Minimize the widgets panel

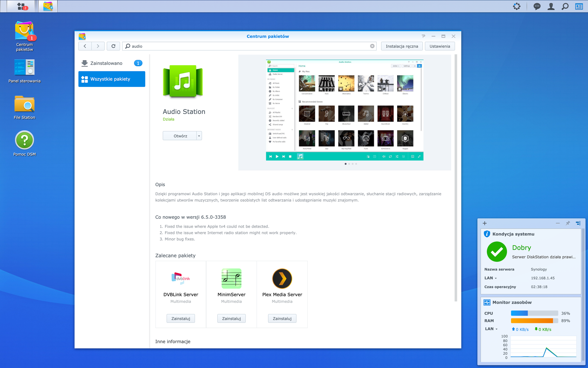coord(558,223)
